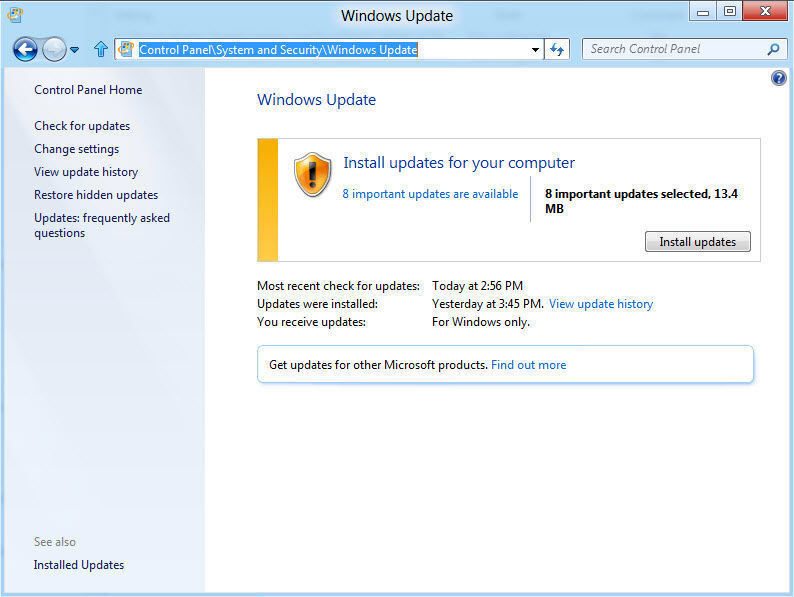794x597 pixels.
Task: Click the orange warning shield icon
Action: pos(312,175)
